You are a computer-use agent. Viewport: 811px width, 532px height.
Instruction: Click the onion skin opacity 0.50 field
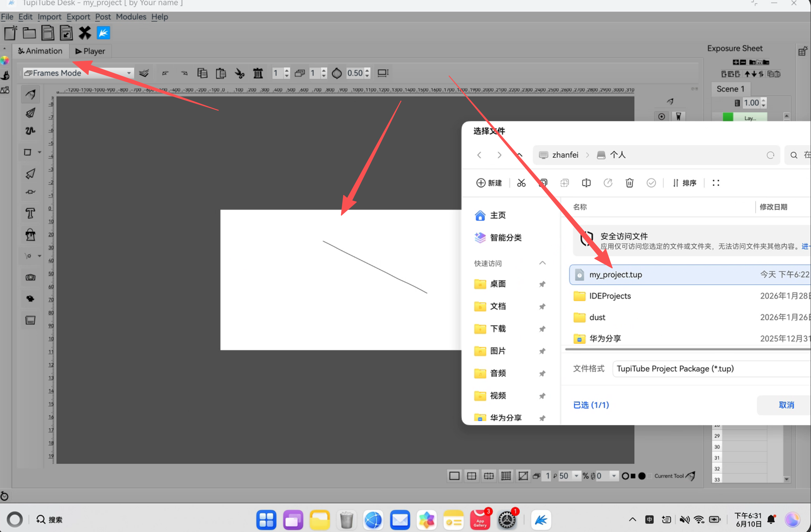tap(355, 73)
